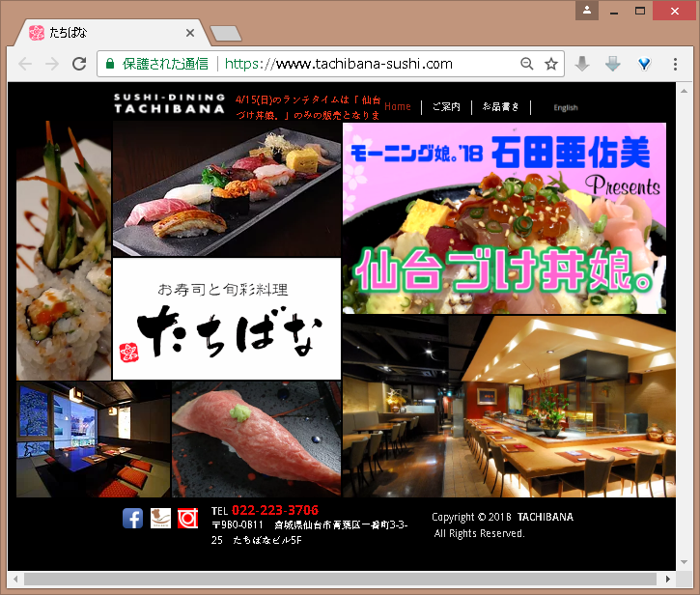Viewport: 700px width, 595px height.
Task: Click the SUSHI-DINING TACHIBANA logo
Action: (x=169, y=103)
